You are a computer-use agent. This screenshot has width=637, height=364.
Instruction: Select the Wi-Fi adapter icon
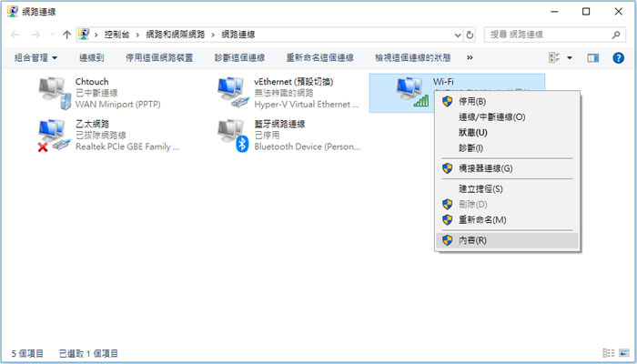[412, 93]
